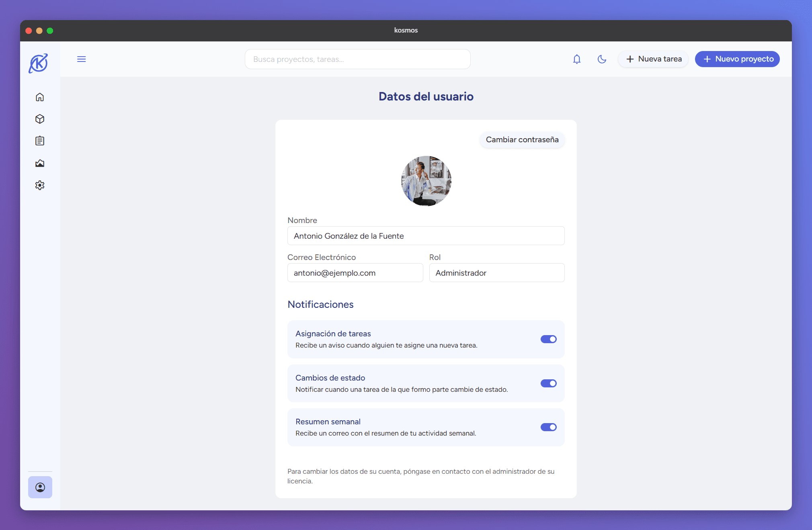Open the gallery image icon in sidebar

click(x=40, y=163)
